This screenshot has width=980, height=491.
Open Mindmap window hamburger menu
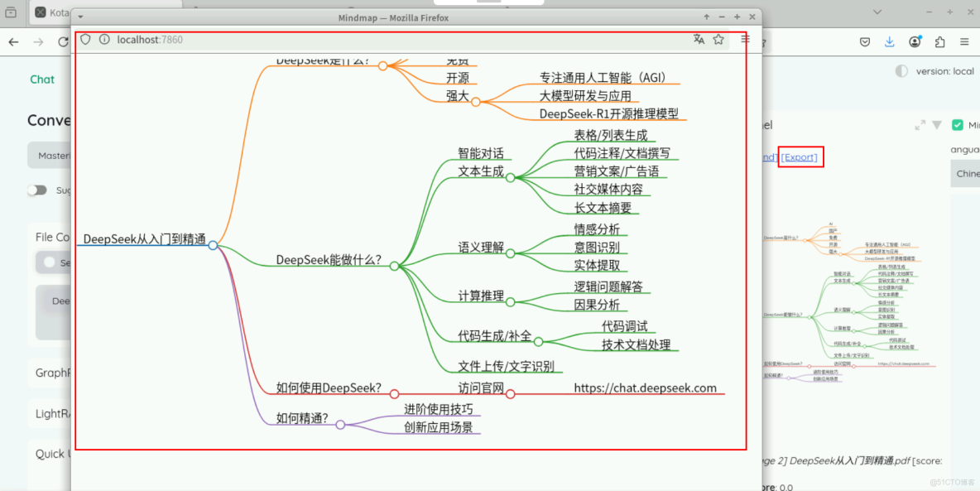pos(745,40)
